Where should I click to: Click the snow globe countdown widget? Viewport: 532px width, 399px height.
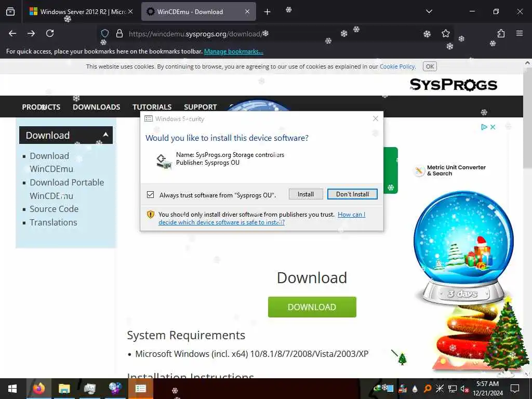point(463,248)
